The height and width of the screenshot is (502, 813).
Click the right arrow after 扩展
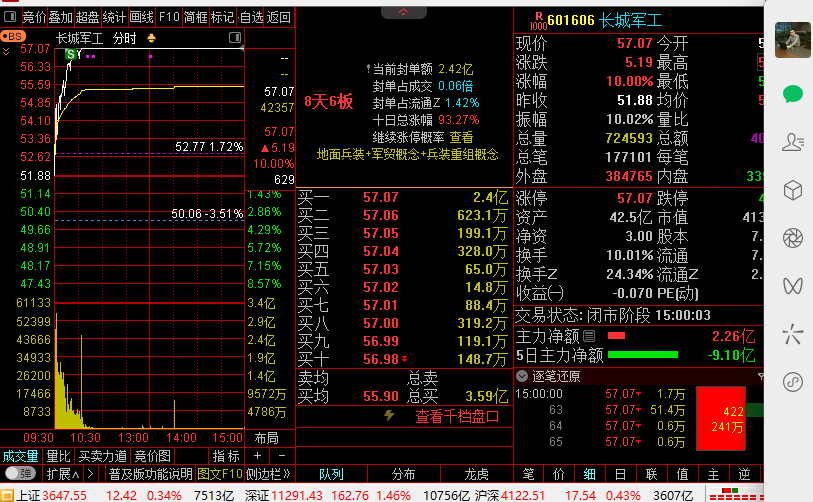coord(91,473)
